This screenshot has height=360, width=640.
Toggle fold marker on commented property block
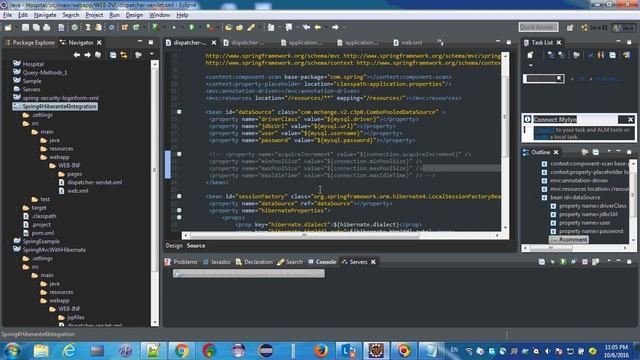click(179, 154)
